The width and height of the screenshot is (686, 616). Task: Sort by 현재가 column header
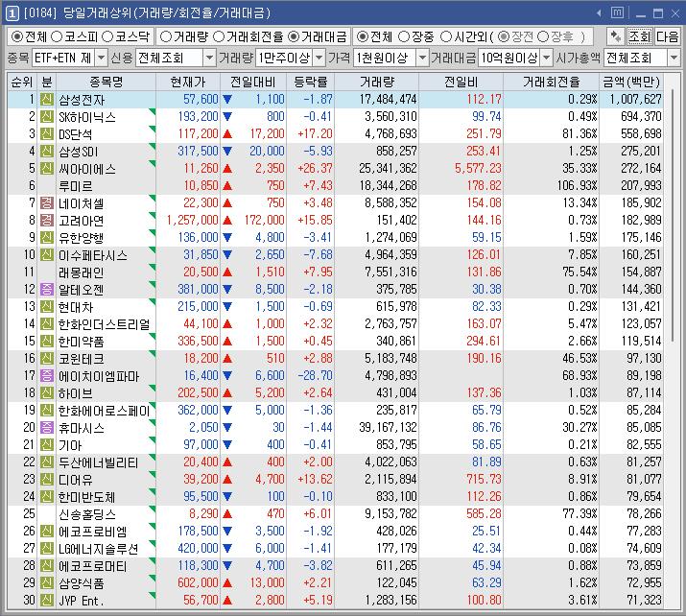[x=188, y=82]
